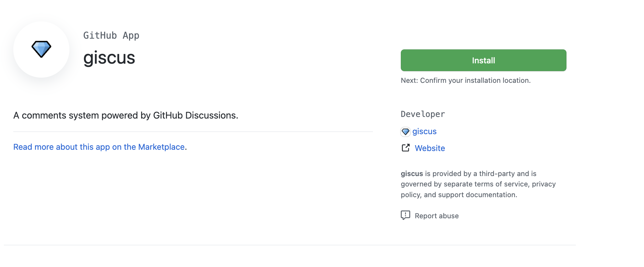Click the large giscus gem logo

click(x=41, y=49)
